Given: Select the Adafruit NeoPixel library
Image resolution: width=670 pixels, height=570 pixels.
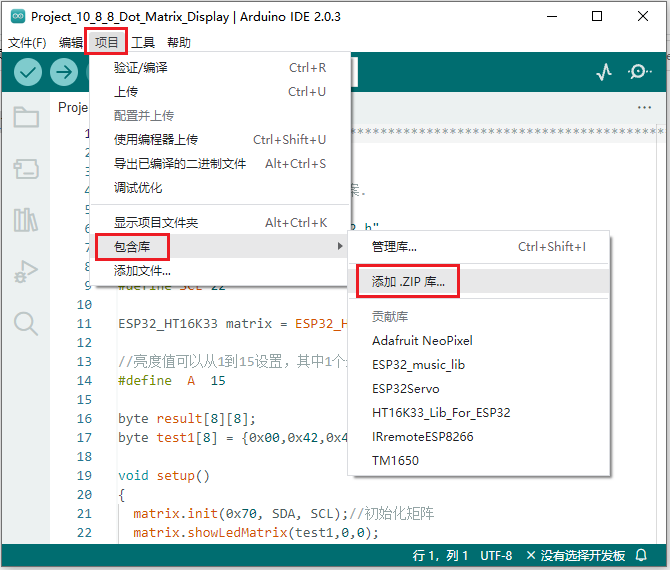Looking at the screenshot, I should [421, 341].
